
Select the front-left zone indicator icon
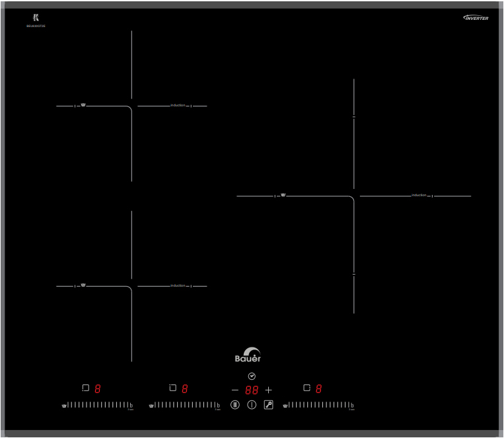[85, 388]
